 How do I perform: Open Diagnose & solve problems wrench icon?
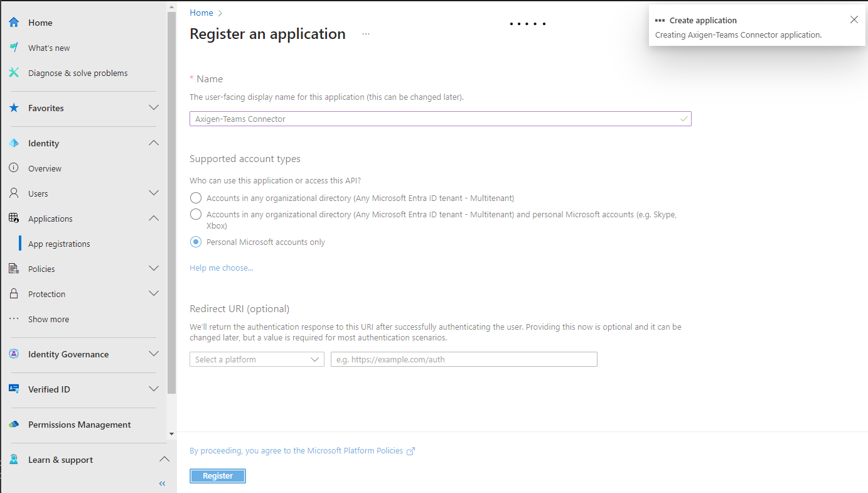(x=14, y=73)
